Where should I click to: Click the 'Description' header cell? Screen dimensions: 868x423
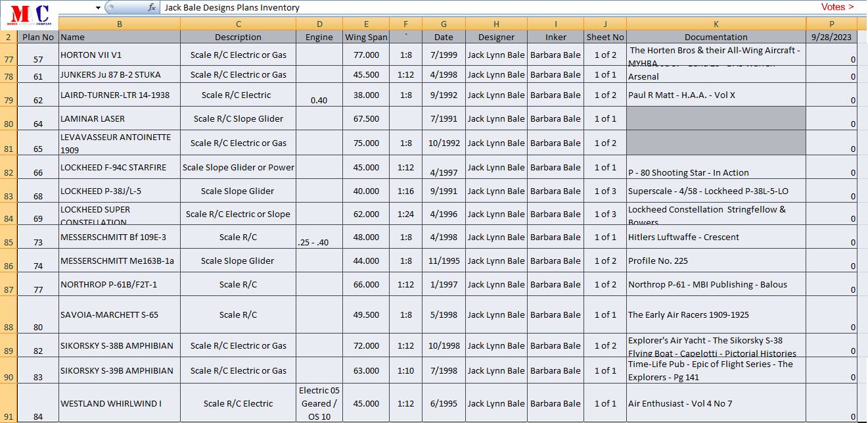[x=238, y=37]
